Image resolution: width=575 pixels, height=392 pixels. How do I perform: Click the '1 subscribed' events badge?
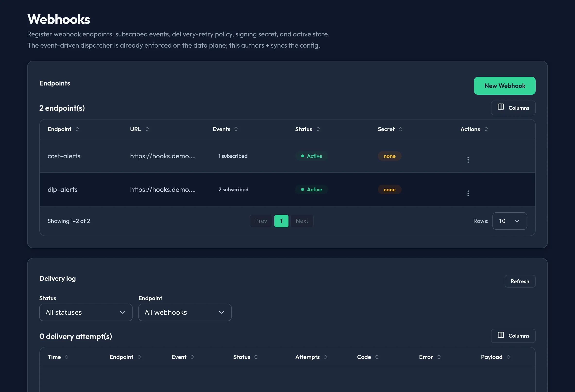point(233,156)
